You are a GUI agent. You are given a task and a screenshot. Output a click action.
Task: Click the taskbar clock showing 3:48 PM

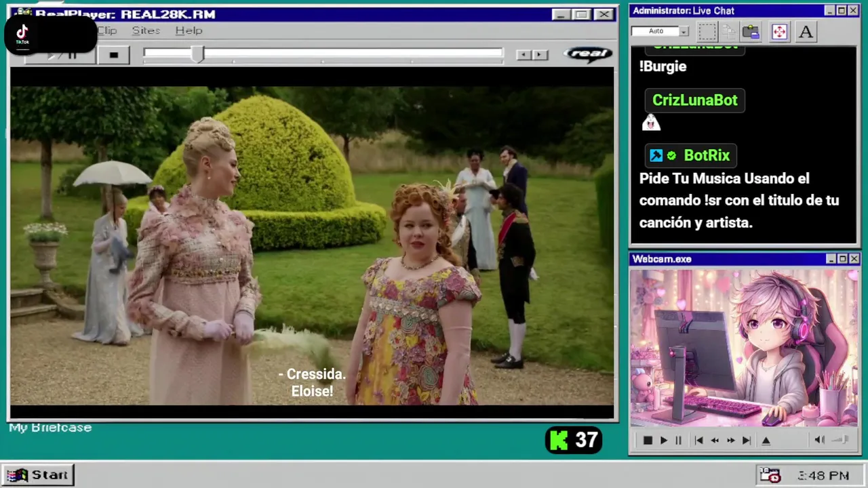(x=823, y=476)
